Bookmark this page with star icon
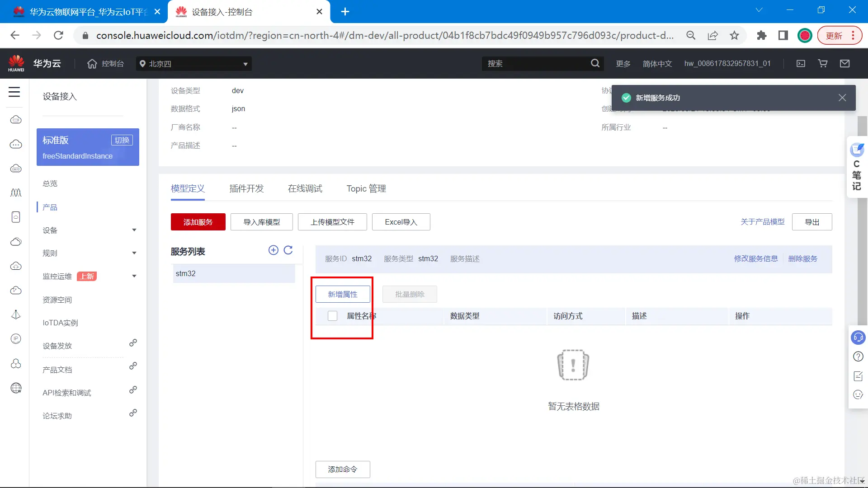 (734, 35)
